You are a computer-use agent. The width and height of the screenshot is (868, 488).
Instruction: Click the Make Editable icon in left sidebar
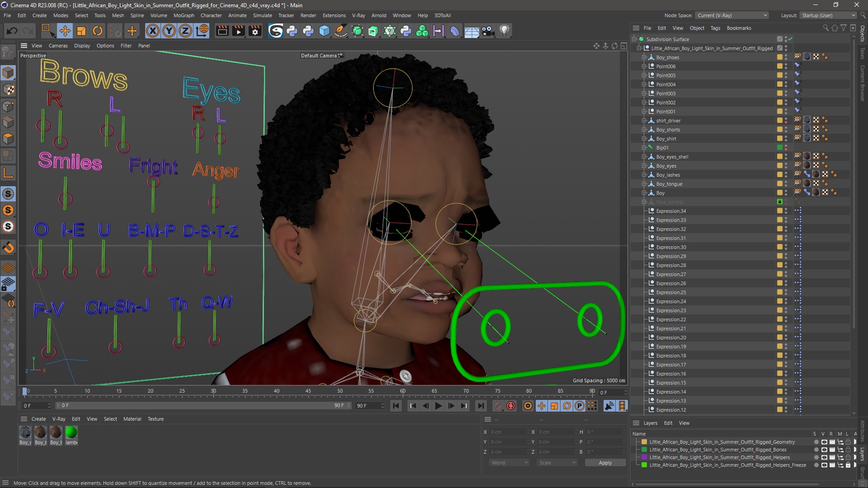coord(8,53)
